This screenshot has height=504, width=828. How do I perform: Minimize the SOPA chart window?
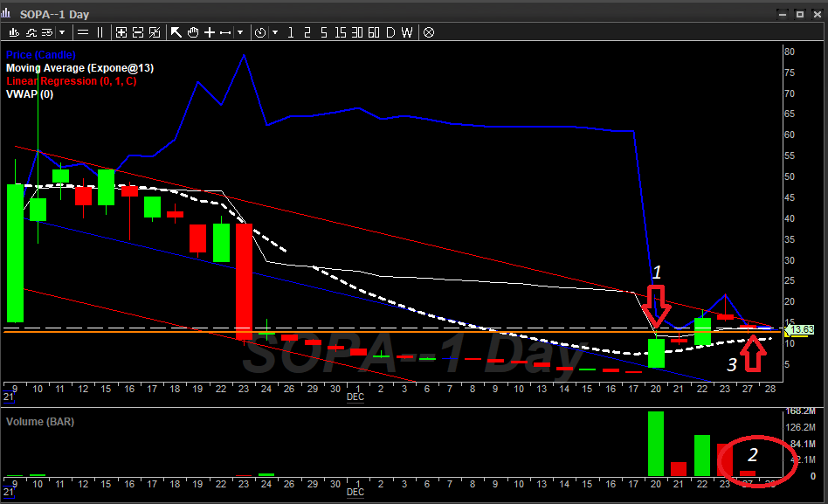click(783, 14)
